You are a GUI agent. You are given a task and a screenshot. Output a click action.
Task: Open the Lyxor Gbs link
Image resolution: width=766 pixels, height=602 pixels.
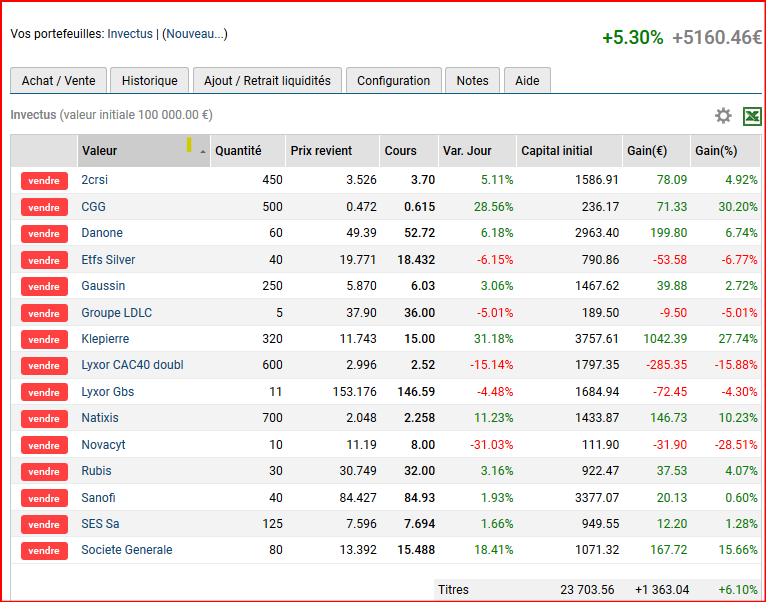tap(107, 392)
